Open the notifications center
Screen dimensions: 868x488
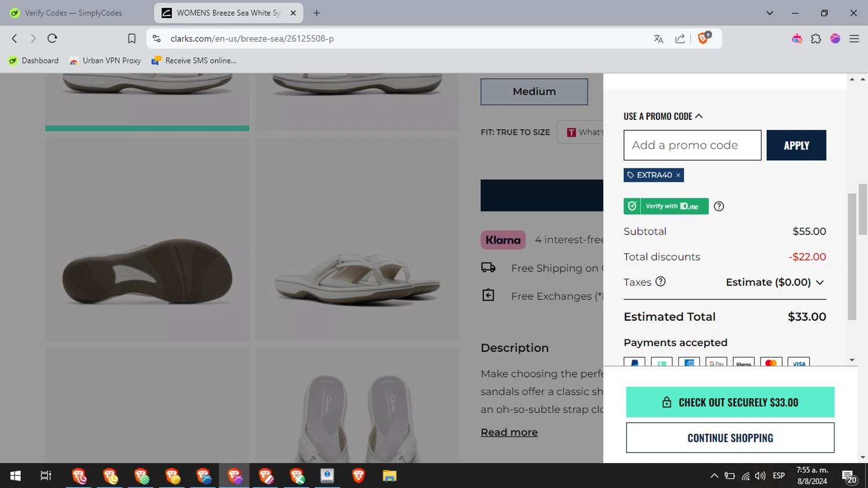point(849,476)
